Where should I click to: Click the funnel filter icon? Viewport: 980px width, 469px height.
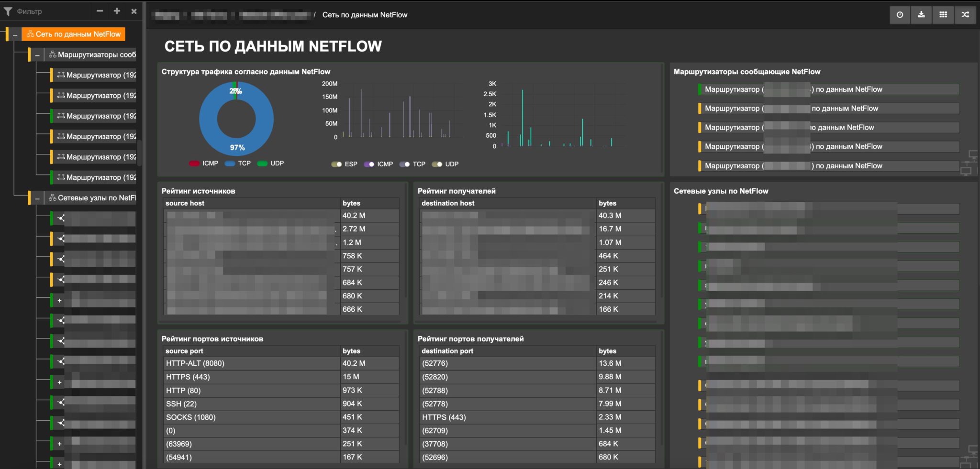(x=8, y=11)
